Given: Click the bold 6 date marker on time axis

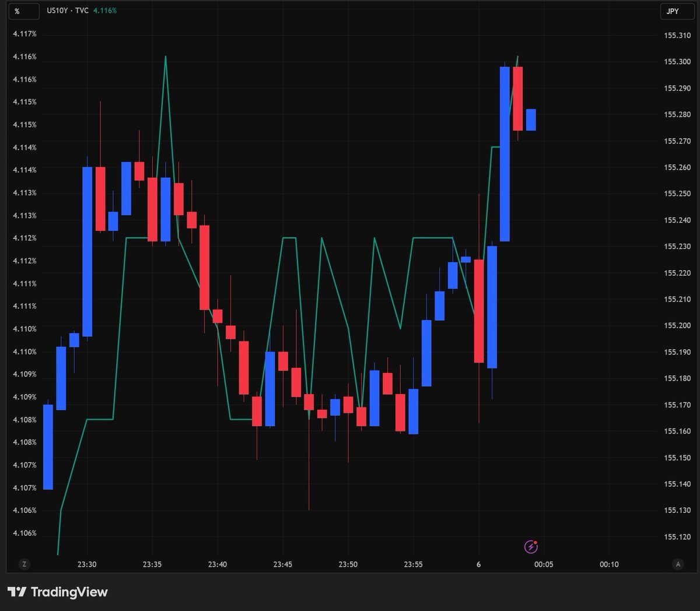Looking at the screenshot, I should [479, 564].
